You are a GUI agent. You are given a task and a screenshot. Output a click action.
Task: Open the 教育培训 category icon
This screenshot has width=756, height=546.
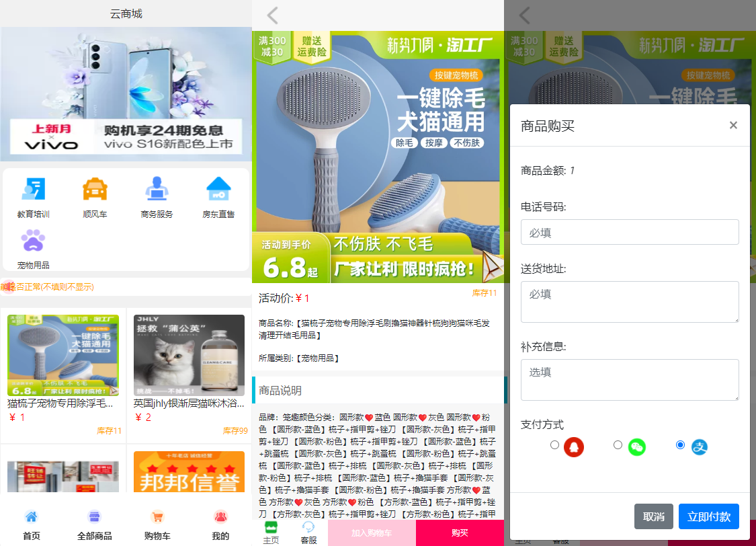pos(34,189)
